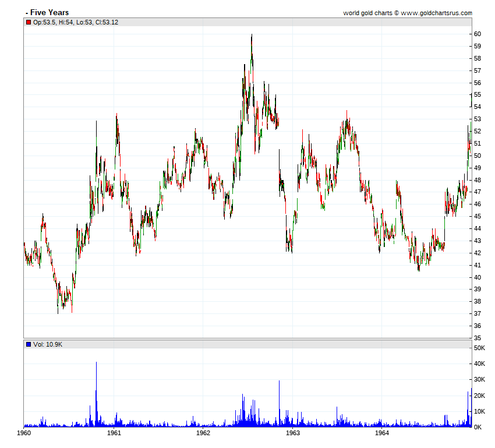Click the 58 price axis label
The width and height of the screenshot is (495, 448).
(478, 58)
